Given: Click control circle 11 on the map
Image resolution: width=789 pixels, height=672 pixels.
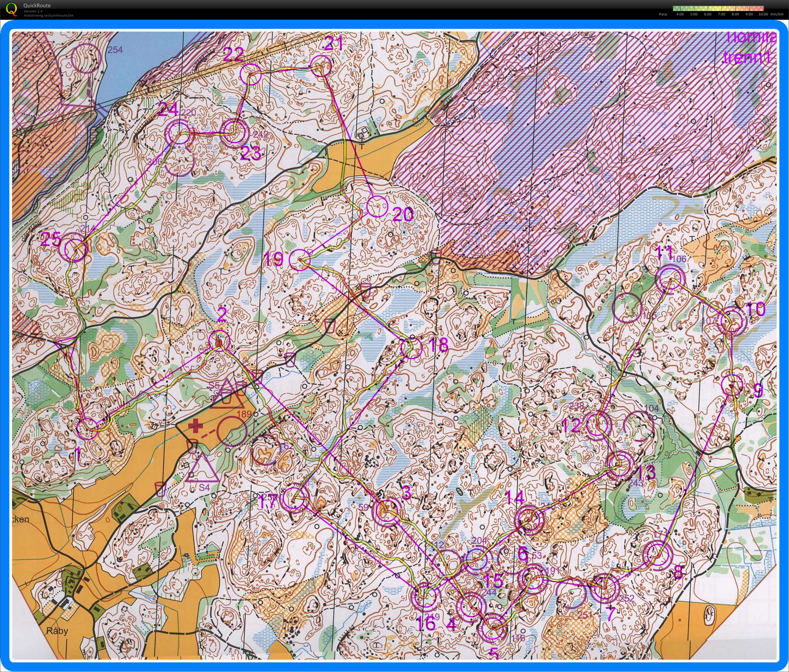Looking at the screenshot, I should click(x=670, y=279).
